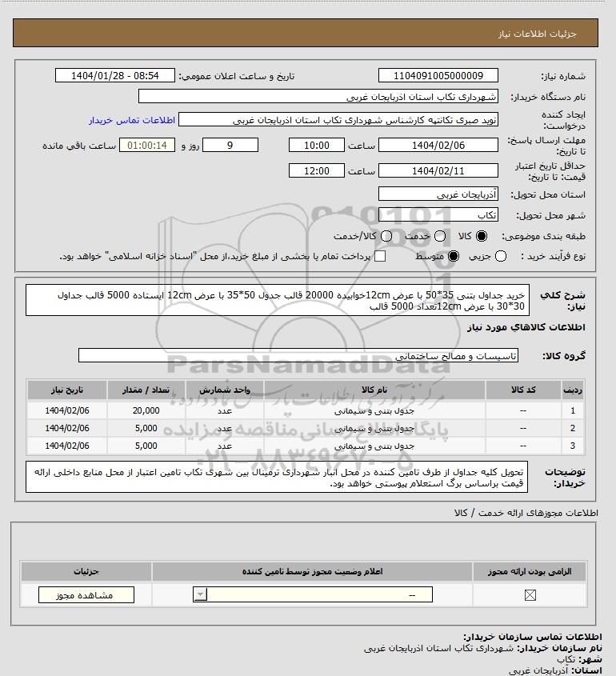Toggle the اسناد خزانه اسلامی payment checkbox
Image resolution: width=616 pixels, height=676 pixels.
pyautogui.click(x=380, y=257)
